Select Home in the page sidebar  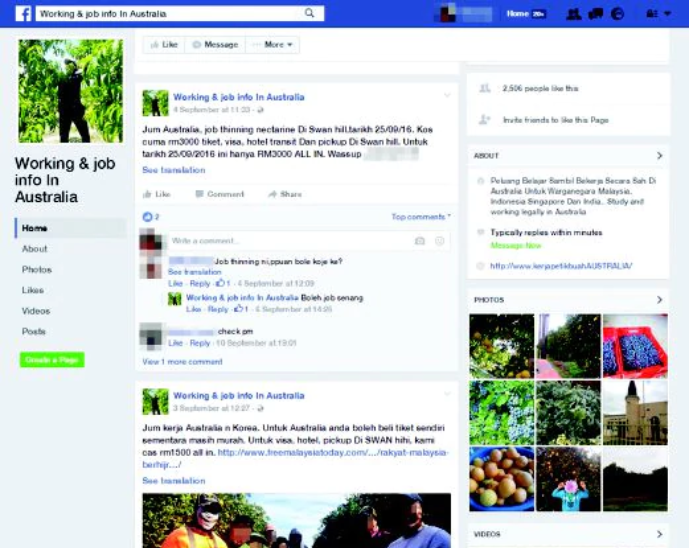70,228
